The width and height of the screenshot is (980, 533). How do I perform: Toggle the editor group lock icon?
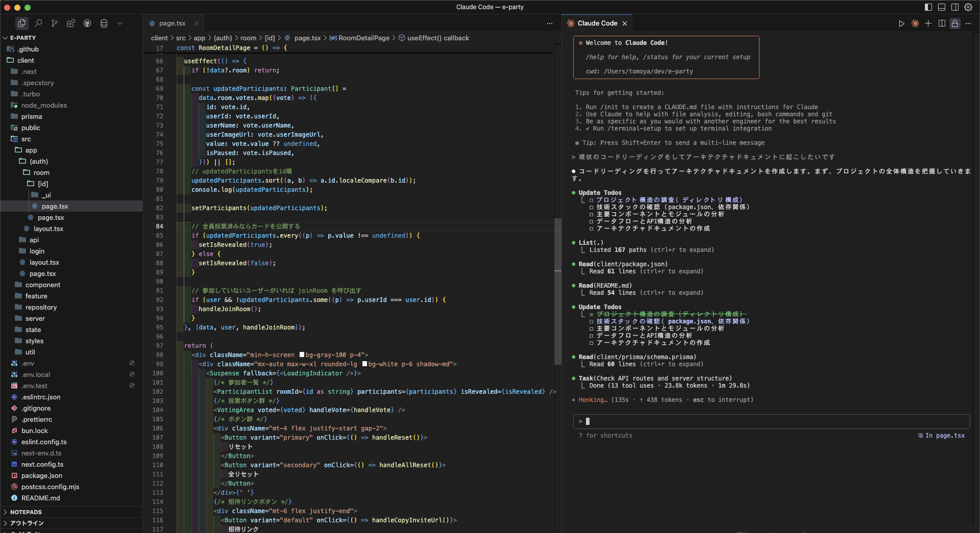tap(955, 23)
